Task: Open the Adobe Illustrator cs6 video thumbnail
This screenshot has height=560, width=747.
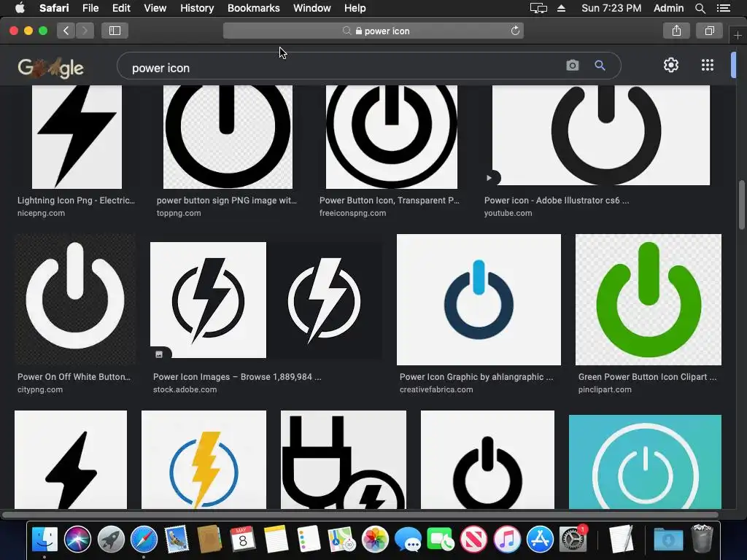Action: [601, 135]
